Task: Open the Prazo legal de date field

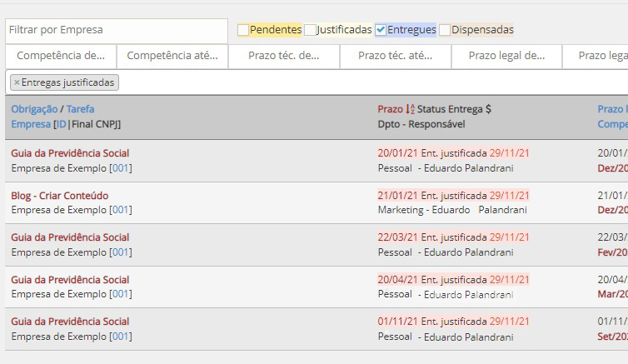Action: 506,56
